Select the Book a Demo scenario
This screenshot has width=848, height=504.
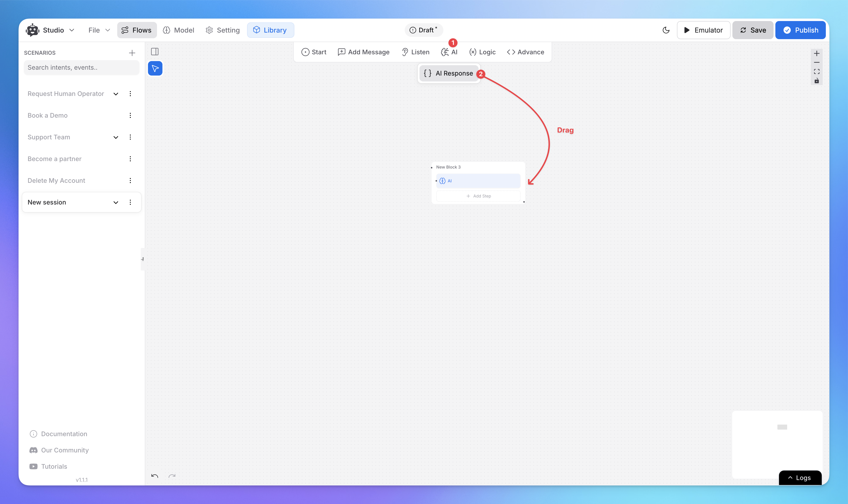[48, 115]
